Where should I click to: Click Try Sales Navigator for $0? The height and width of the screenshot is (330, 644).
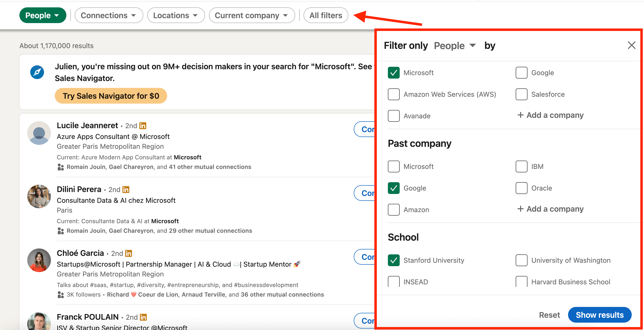click(x=111, y=96)
